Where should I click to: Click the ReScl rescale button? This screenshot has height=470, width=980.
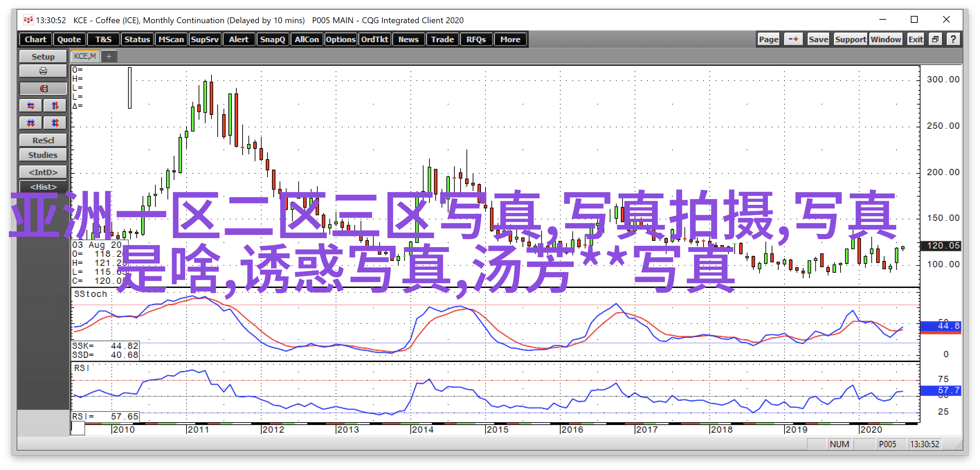click(43, 141)
